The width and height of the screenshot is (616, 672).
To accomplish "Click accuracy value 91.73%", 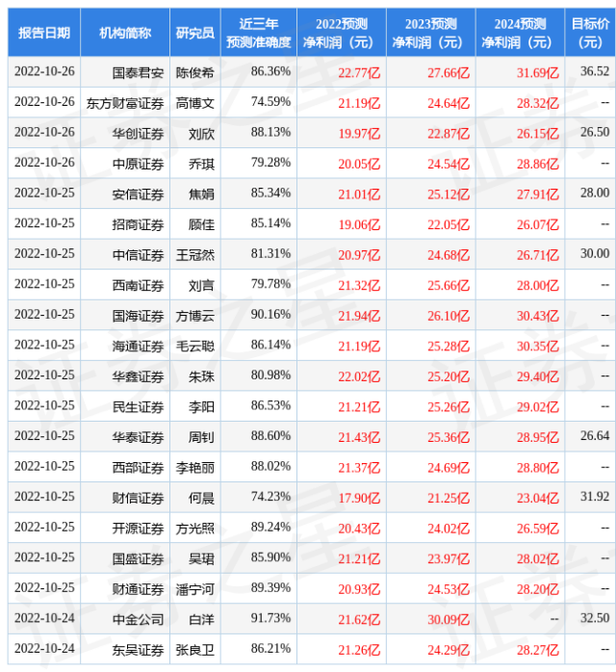I will point(270,618).
